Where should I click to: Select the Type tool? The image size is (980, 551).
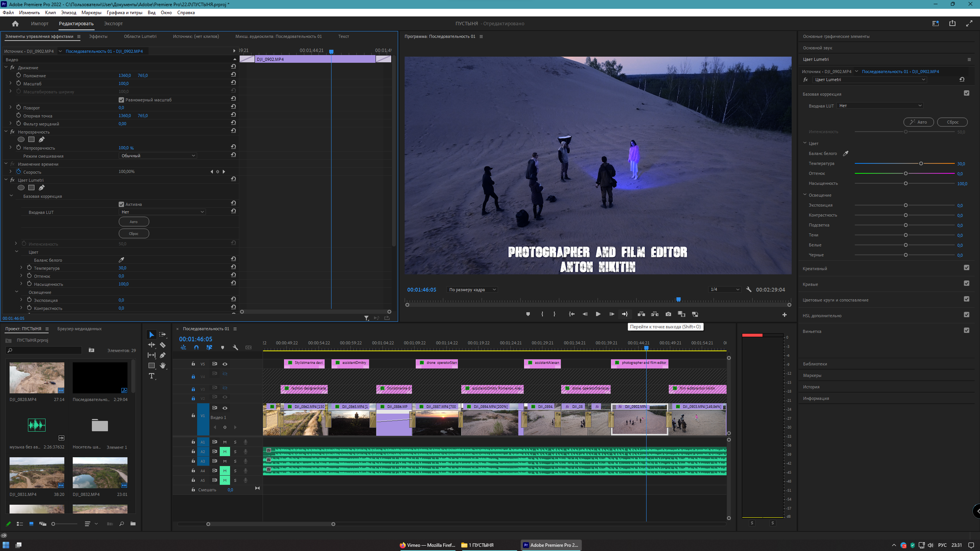coord(152,376)
